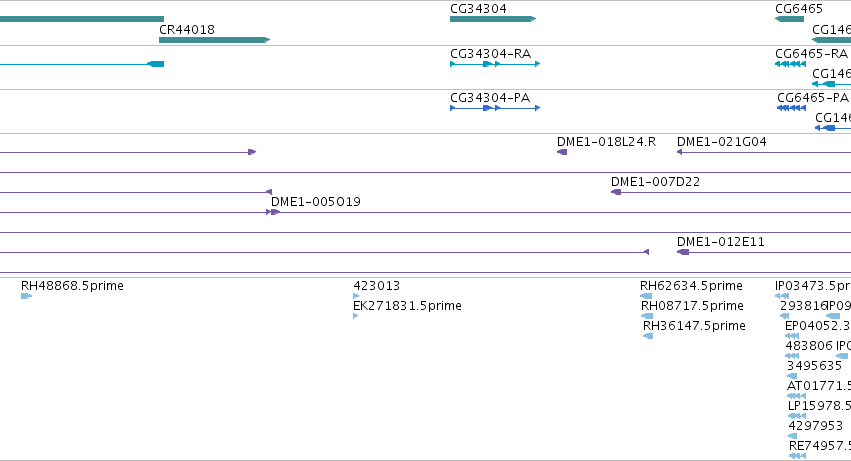
Task: Select the RH62634.5prime EST glyph
Action: (646, 296)
